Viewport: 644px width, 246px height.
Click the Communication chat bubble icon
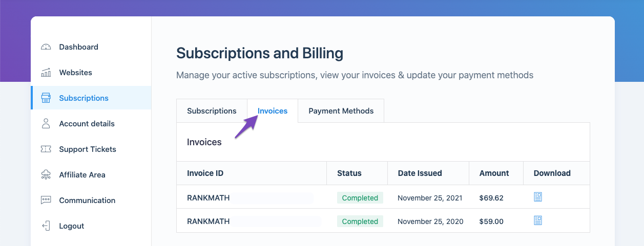[46, 200]
